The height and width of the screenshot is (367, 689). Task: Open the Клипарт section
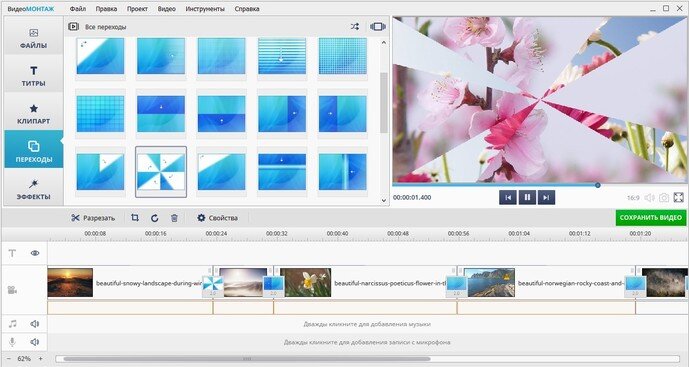33,113
